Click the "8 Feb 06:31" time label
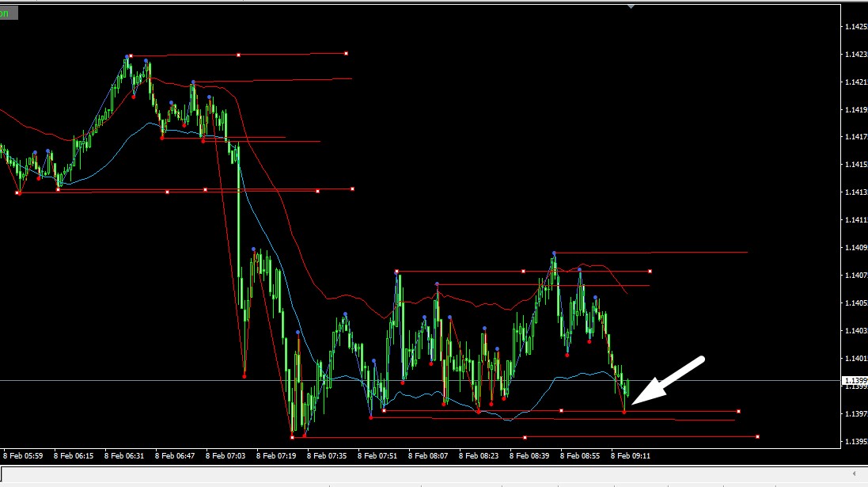Screen dimensions: 868x487 [124, 456]
